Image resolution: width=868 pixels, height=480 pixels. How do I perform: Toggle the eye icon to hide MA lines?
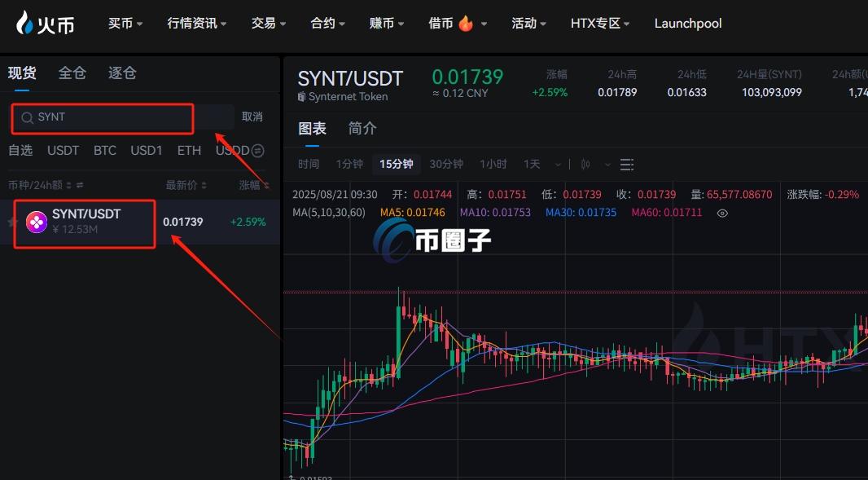tap(721, 213)
